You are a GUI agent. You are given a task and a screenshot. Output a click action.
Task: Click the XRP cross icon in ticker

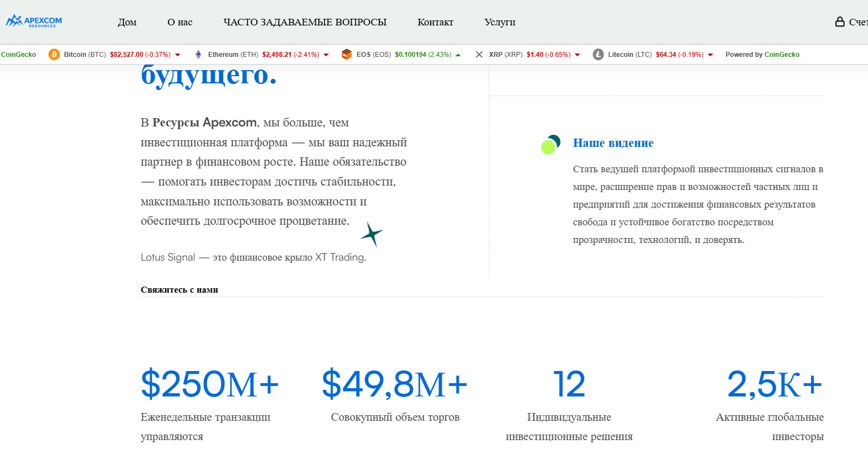point(479,54)
